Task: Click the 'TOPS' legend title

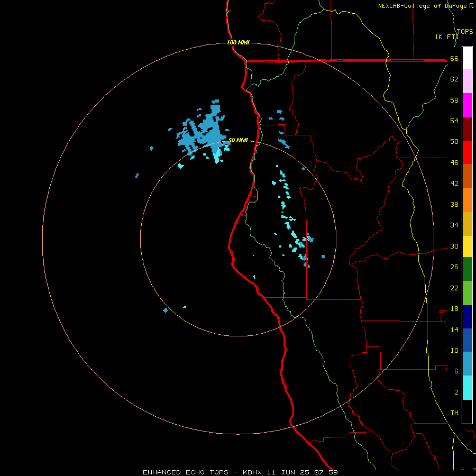Action: [465, 31]
